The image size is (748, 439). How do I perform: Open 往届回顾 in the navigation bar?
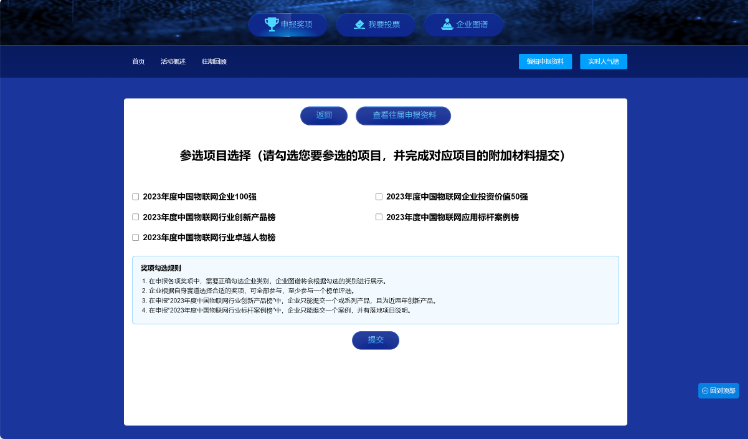[213, 62]
